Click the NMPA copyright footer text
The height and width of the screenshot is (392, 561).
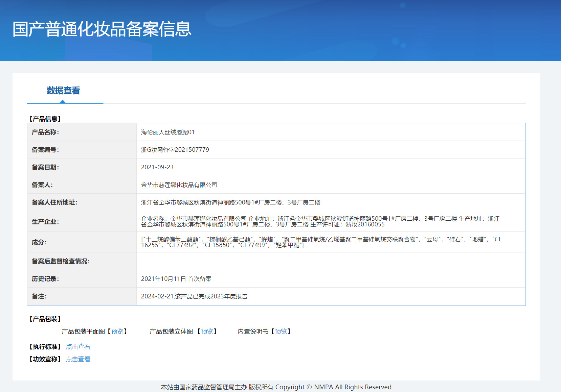(x=276, y=387)
